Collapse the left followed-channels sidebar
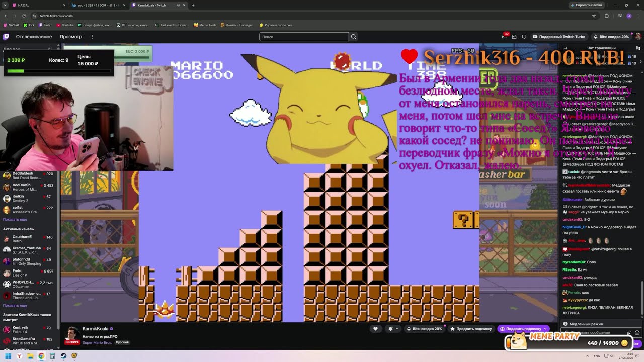The image size is (644, 362). pos(50,49)
